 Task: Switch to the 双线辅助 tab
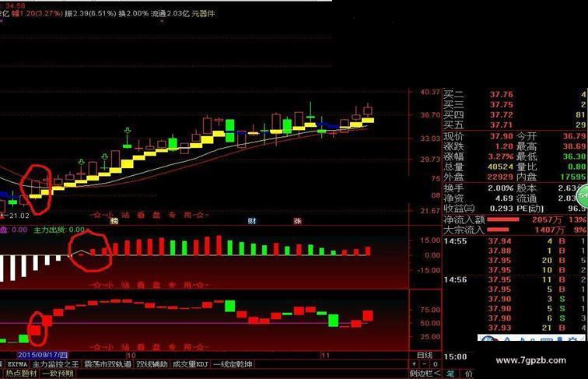[152, 364]
